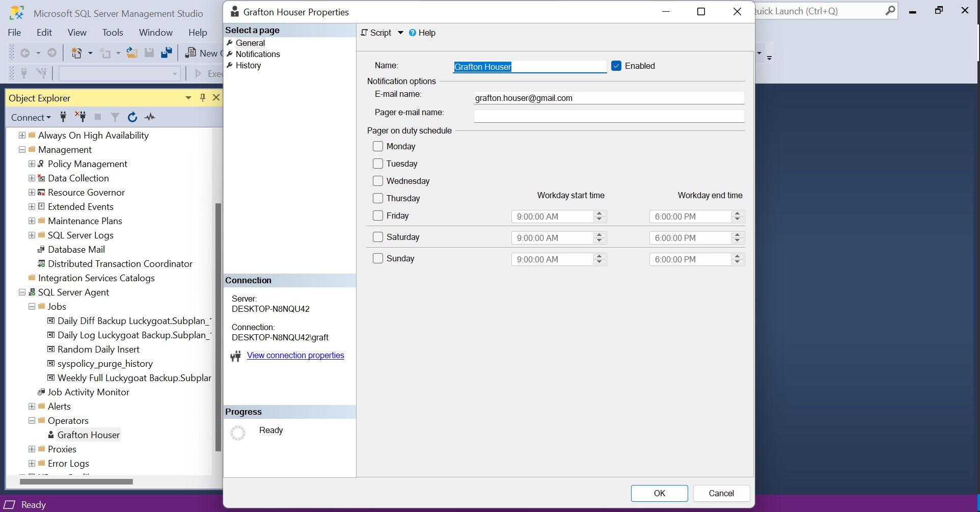
Task: Click the Object Explorer horizontal scrollbar
Action: point(76,481)
